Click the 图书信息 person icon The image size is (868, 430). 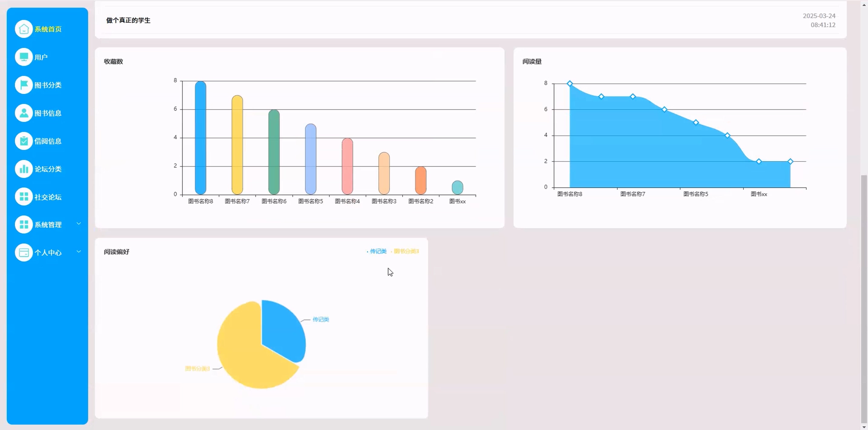24,113
